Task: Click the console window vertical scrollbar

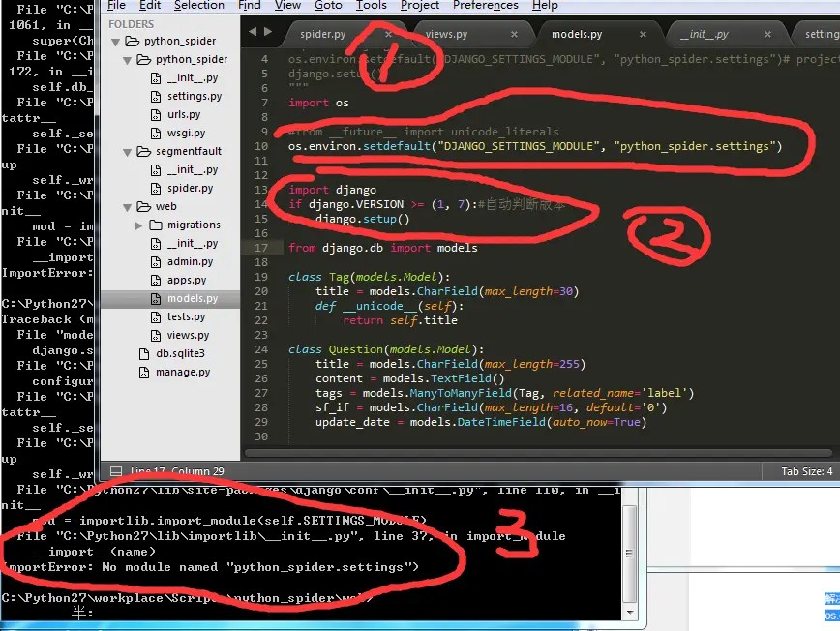Action: pos(629,553)
